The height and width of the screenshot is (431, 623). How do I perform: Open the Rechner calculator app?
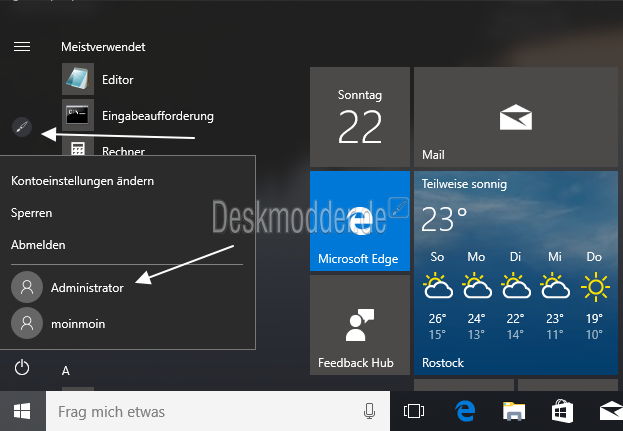103,148
